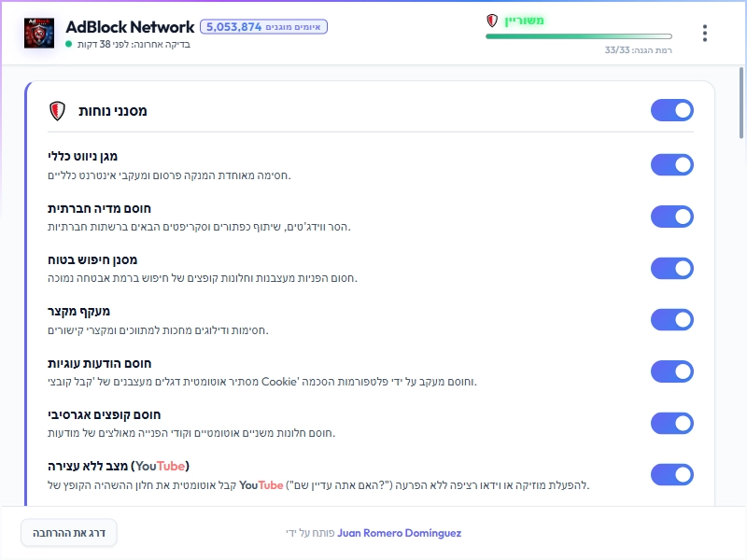The image size is (747, 560).
Task: Open the three-dot options menu
Action: [705, 34]
